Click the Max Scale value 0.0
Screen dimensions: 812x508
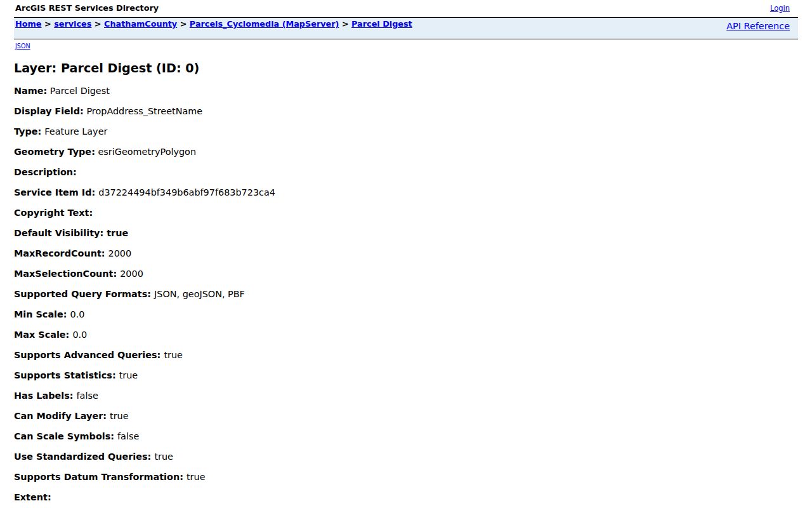[x=80, y=335]
